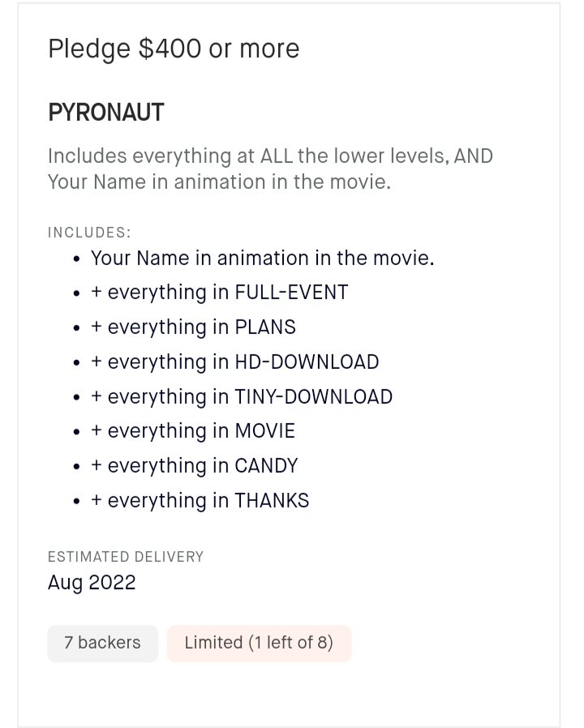Viewport: 584px width, 728px height.
Task: Click '+ everything in MOVIE' item
Action: point(193,431)
